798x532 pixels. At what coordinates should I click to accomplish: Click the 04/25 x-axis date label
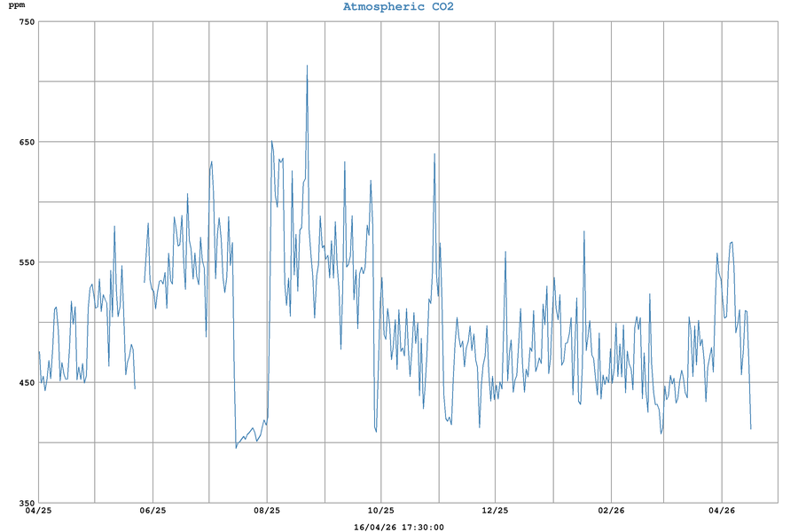pos(39,511)
